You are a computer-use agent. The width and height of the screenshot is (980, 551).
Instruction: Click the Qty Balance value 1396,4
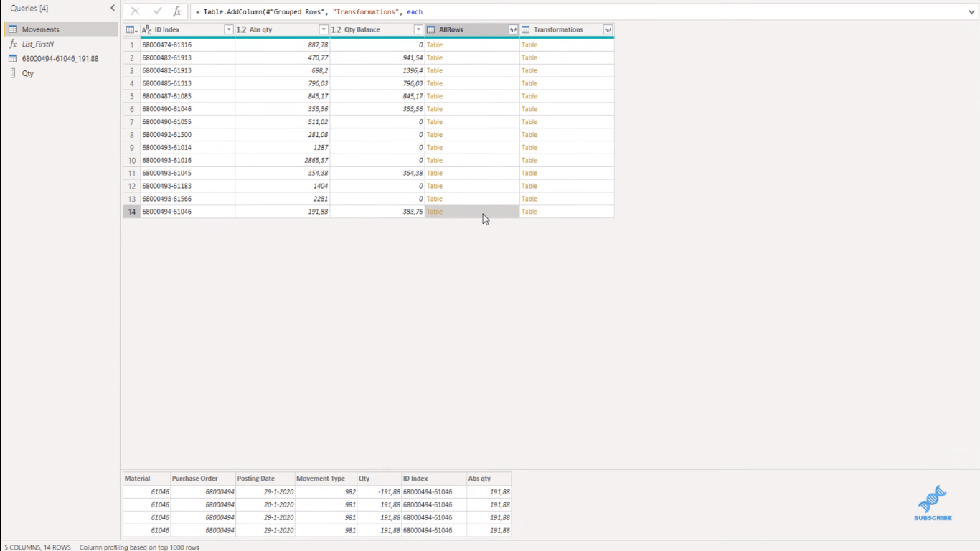pos(413,70)
